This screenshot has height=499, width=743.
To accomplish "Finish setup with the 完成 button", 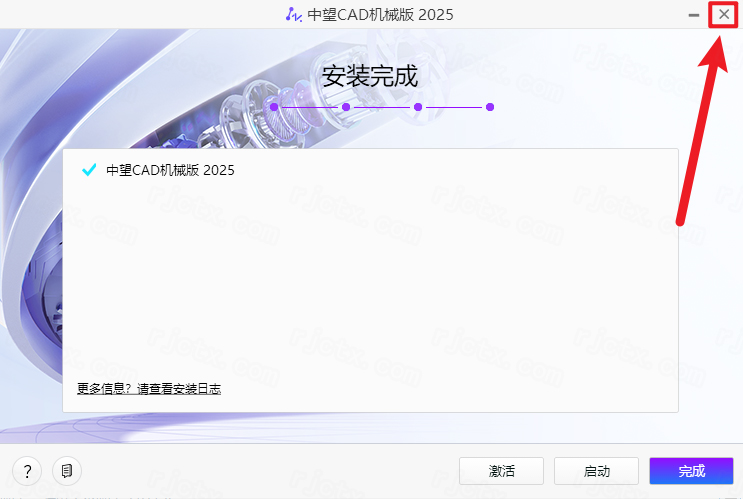I will 691,471.
